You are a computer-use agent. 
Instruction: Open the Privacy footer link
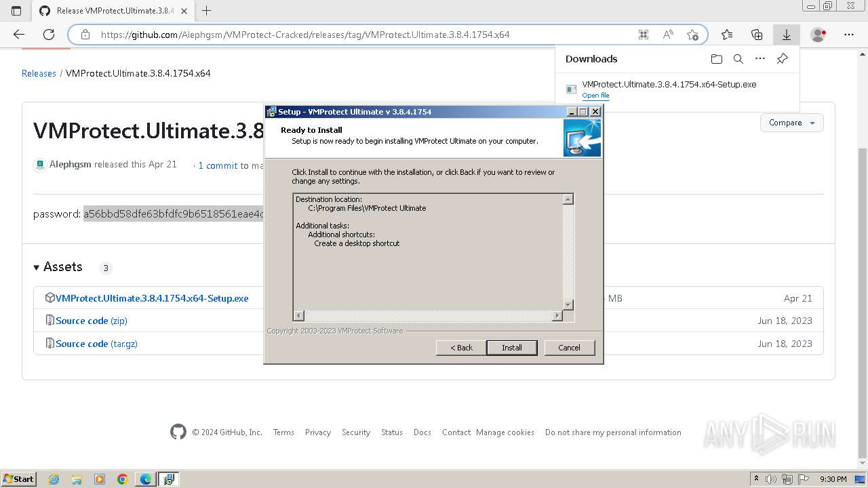coord(318,432)
